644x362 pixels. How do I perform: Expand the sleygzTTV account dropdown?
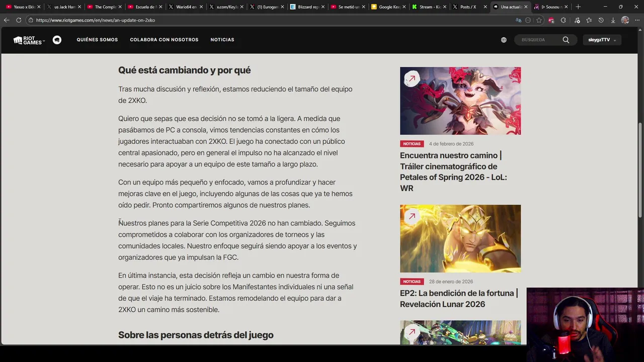602,40
